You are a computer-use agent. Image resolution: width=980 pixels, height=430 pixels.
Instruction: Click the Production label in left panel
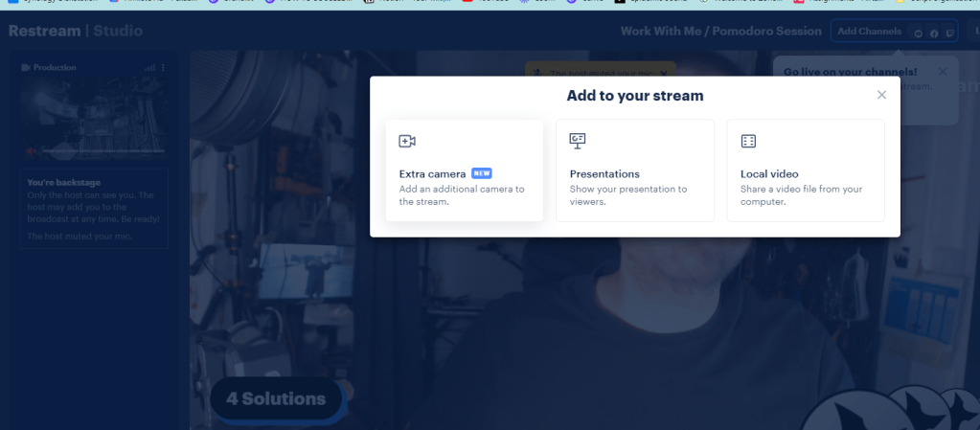point(55,67)
